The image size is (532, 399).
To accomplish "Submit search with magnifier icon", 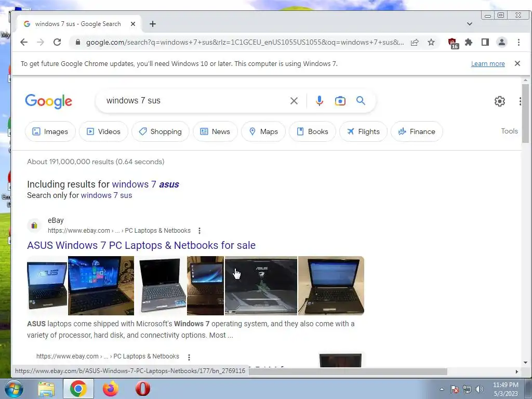I will click(361, 100).
